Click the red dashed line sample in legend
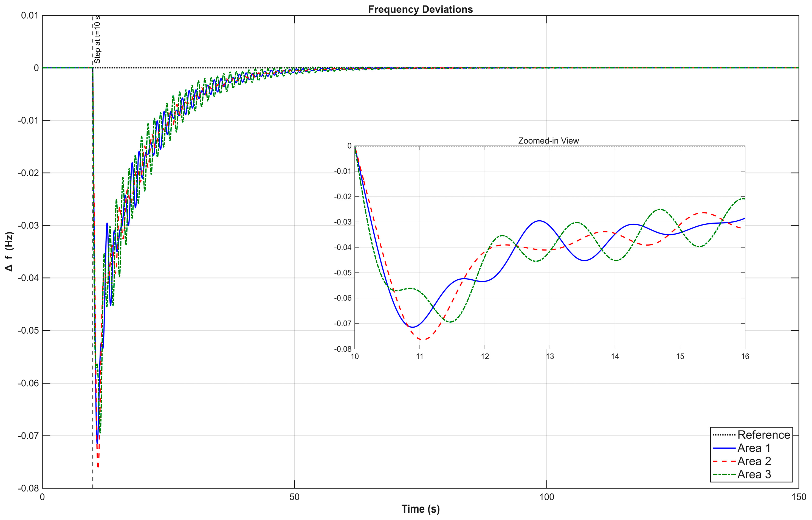 (x=724, y=461)
